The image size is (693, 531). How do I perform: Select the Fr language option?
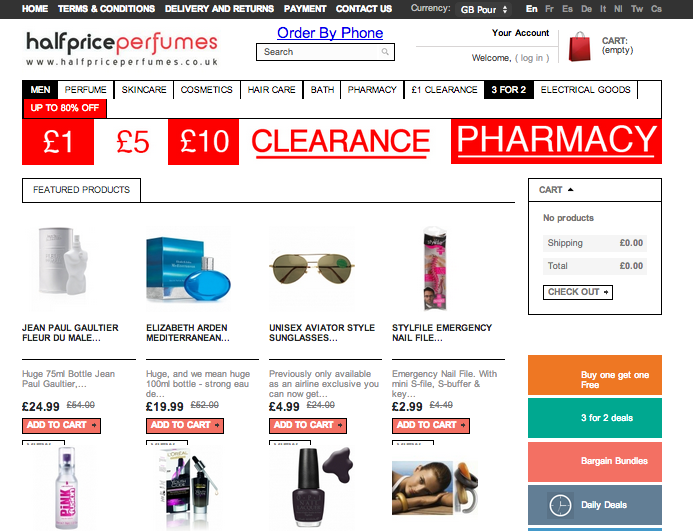(x=549, y=9)
